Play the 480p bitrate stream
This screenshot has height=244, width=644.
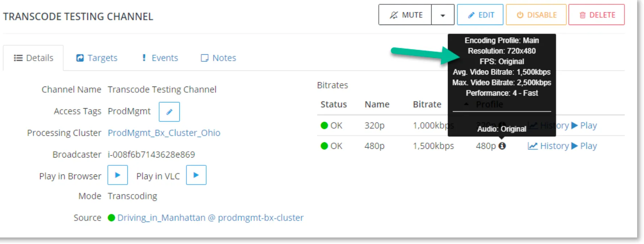click(x=584, y=146)
